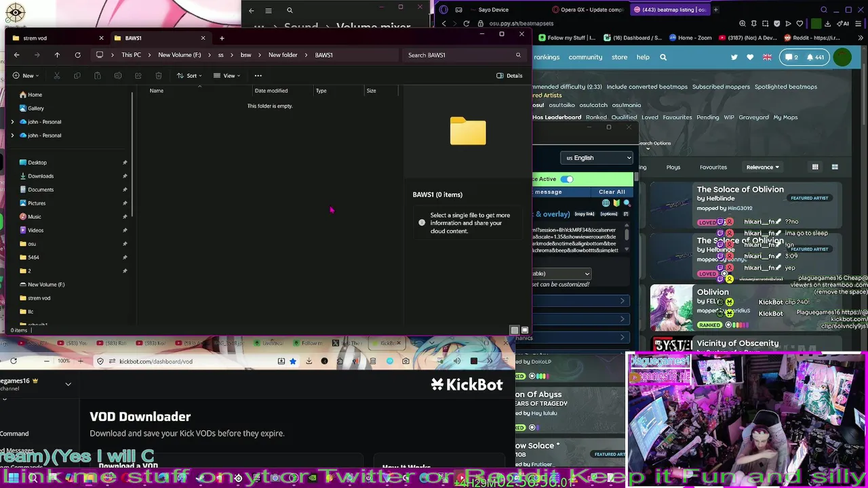868x488 pixels.
Task: Open the Reddit bookmark in Opera
Action: pyautogui.click(x=812, y=38)
